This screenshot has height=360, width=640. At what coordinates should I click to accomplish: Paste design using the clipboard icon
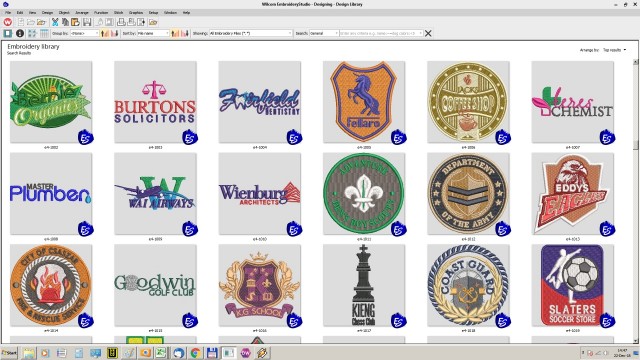click(x=76, y=22)
